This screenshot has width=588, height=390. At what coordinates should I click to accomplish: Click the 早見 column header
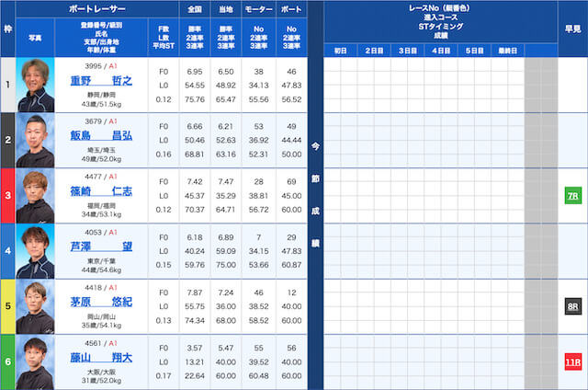(x=573, y=29)
